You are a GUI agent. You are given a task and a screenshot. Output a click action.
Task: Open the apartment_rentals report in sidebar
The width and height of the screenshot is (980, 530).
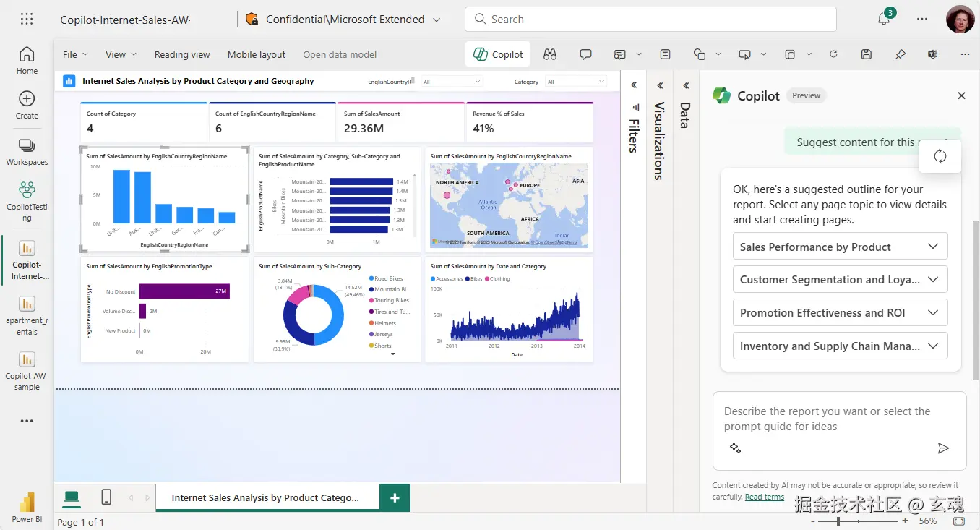point(27,316)
